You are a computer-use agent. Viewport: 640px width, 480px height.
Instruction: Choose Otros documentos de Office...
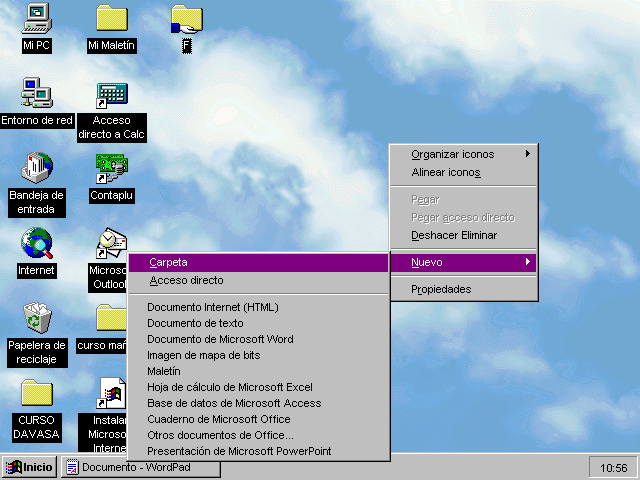(258, 435)
